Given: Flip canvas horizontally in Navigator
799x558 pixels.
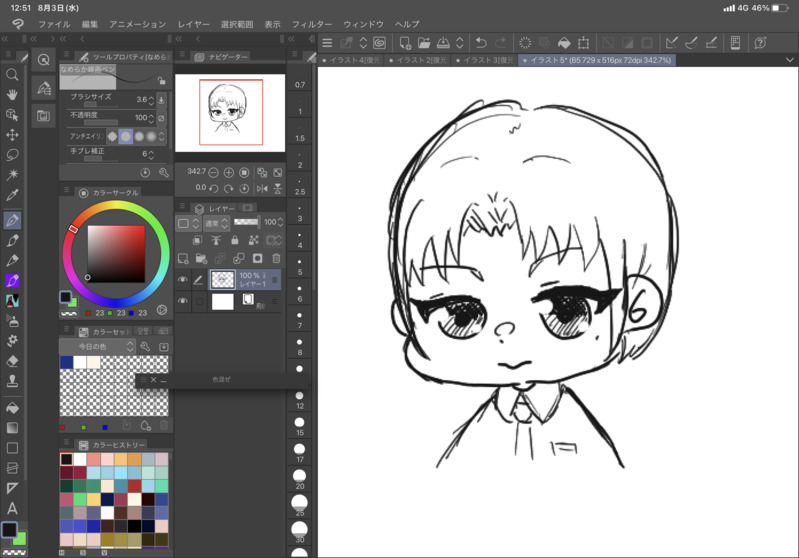Looking at the screenshot, I should point(262,189).
